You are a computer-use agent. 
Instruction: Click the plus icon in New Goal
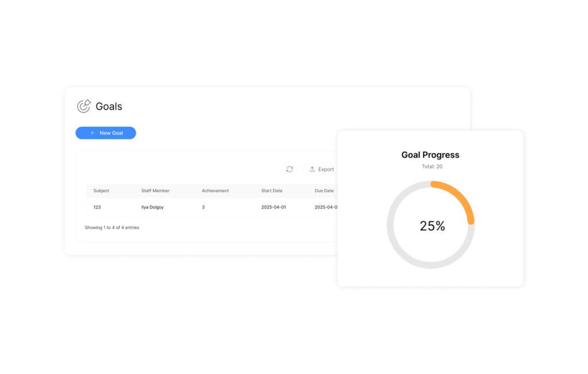click(x=92, y=133)
